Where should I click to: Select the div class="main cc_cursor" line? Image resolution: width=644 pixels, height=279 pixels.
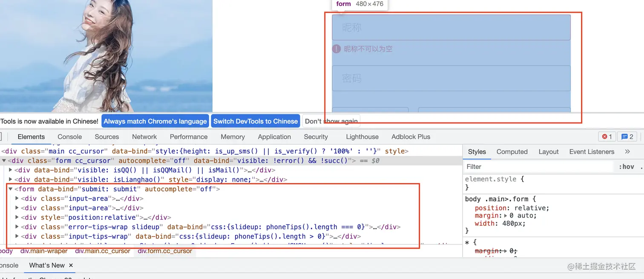coord(205,151)
